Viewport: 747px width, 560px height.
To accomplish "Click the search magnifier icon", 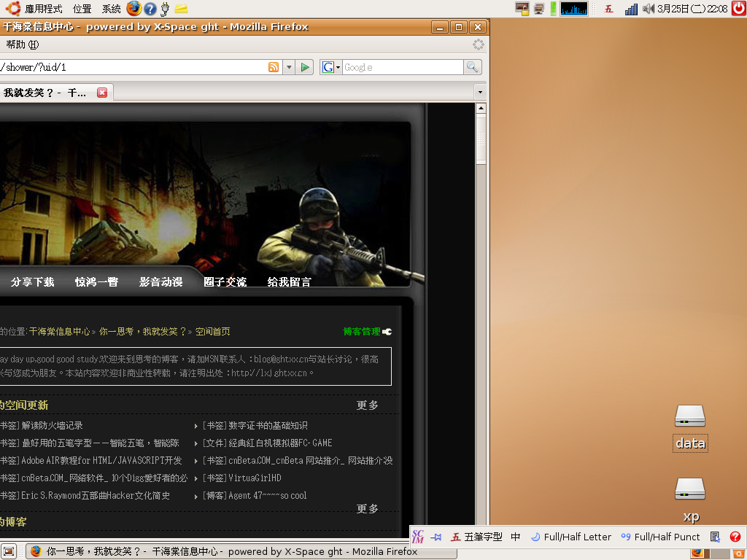I will pos(472,67).
